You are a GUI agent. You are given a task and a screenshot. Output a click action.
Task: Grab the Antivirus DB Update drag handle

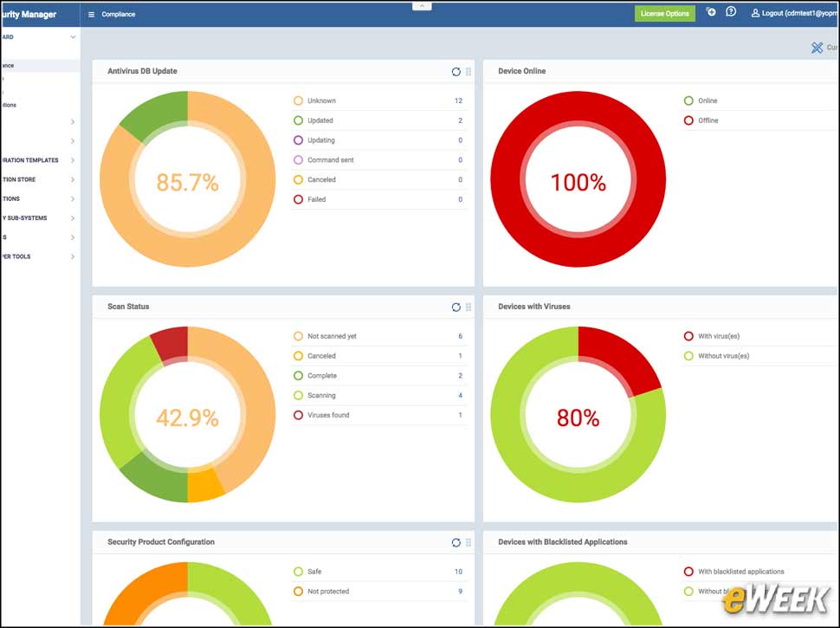(x=468, y=72)
